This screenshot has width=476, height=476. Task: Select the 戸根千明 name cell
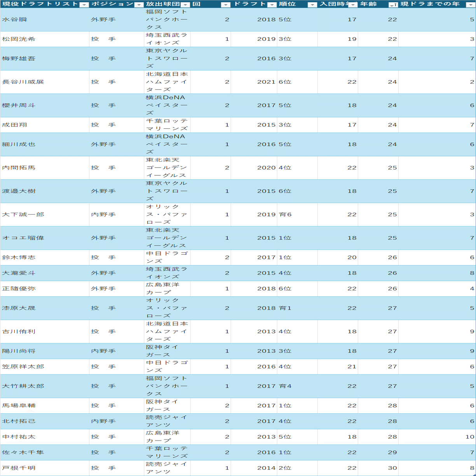coord(45,468)
